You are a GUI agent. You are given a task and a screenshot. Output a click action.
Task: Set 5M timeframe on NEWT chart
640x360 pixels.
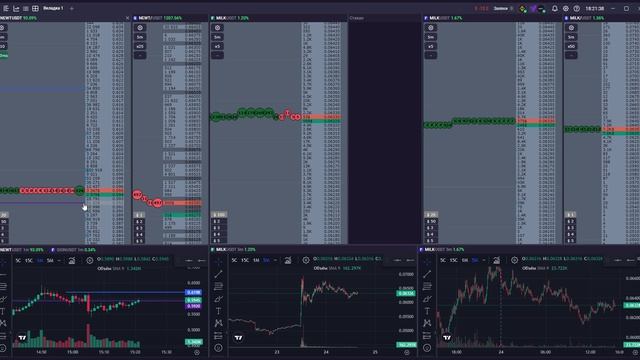50,260
